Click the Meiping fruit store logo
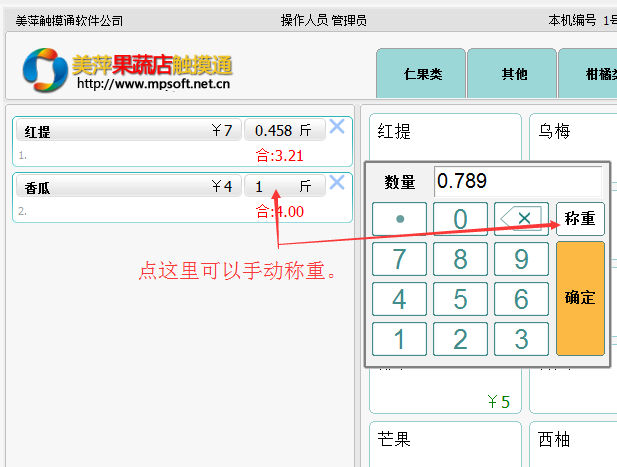This screenshot has height=467, width=617. [x=127, y=70]
